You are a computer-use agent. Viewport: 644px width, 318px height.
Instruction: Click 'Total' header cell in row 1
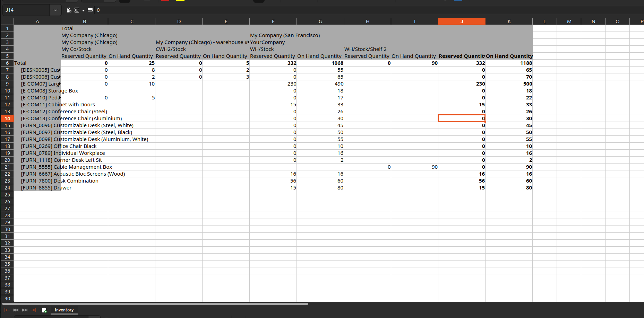[85, 28]
